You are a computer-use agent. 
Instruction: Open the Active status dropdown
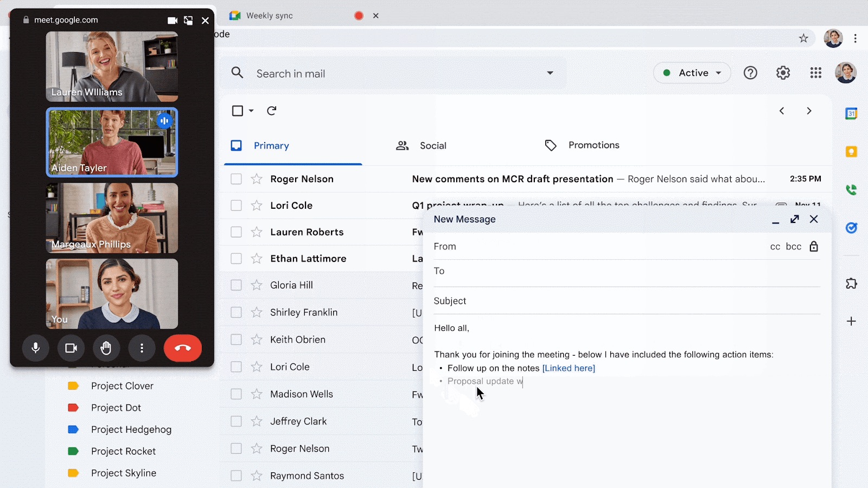(x=692, y=73)
